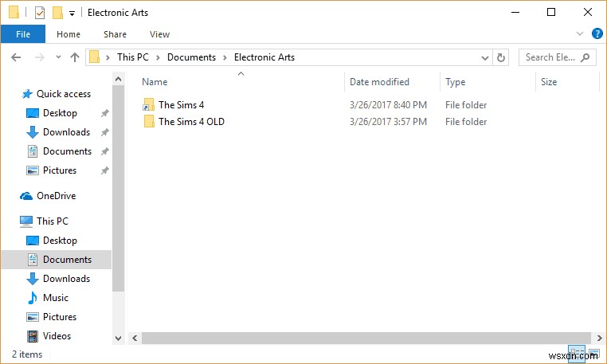The image size is (607, 364).
Task: Select This PC in the navigation pane
Action: click(53, 221)
